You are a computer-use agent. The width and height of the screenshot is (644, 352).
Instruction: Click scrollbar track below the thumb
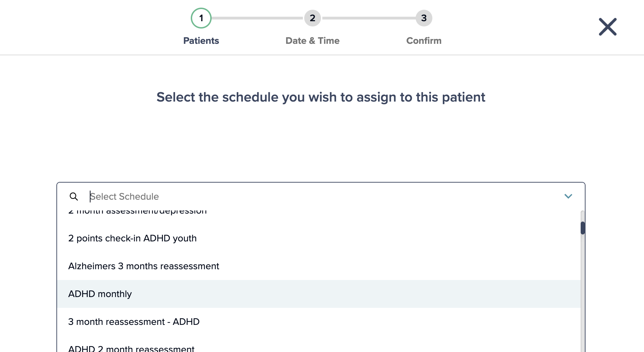point(583,292)
